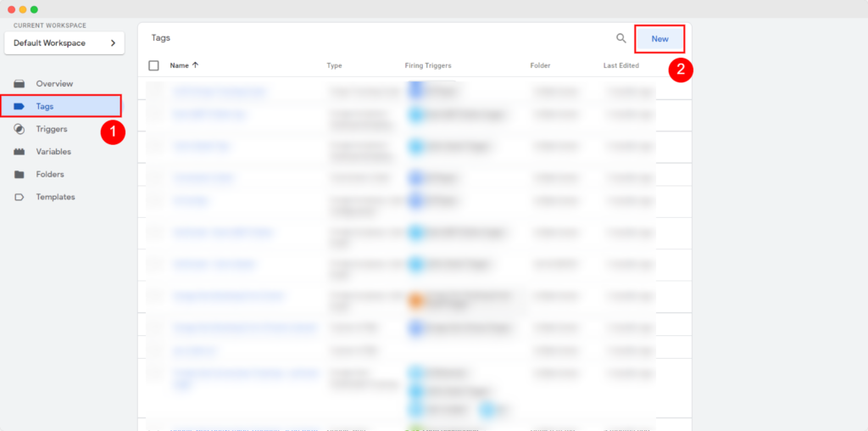Viewport: 868px width, 431px height.
Task: Click the Folders folder icon
Action: click(19, 175)
